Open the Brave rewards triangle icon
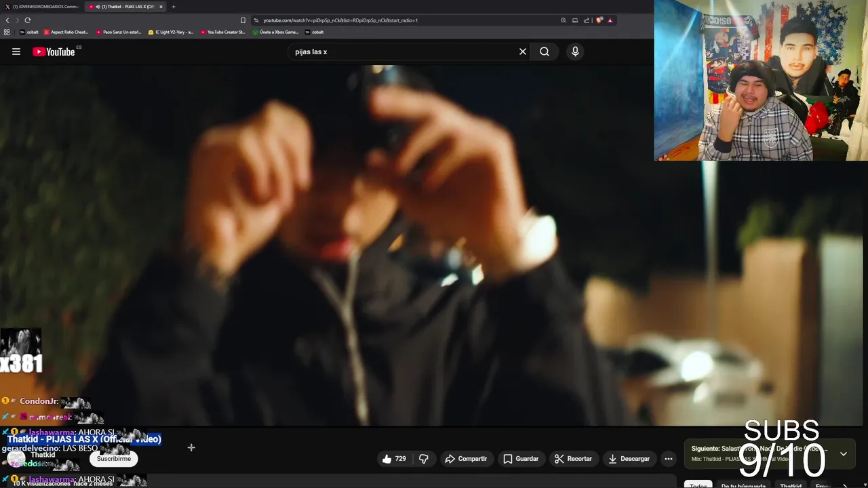This screenshot has height=488, width=868. pos(610,20)
